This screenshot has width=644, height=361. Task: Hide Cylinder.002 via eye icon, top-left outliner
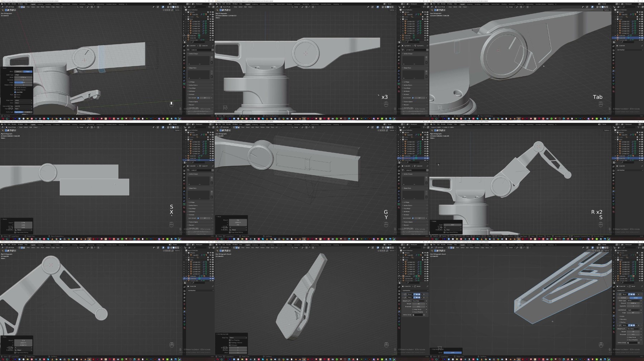[x=210, y=21]
